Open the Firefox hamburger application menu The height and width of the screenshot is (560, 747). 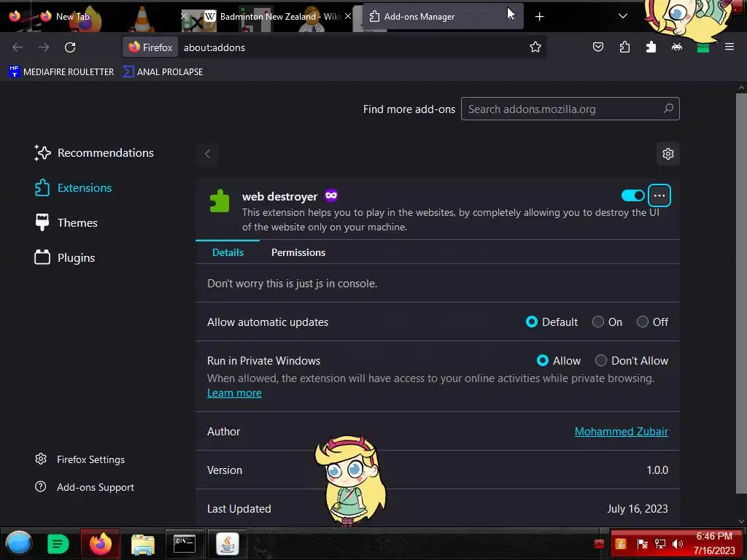click(x=729, y=47)
